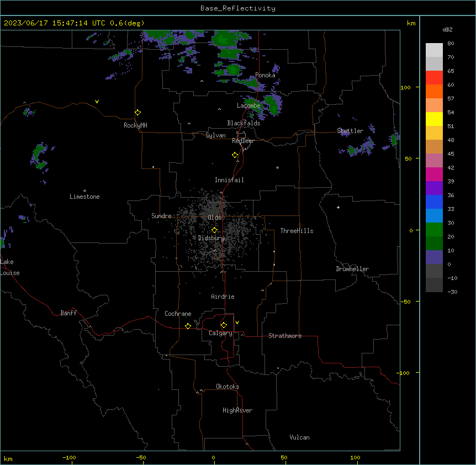Click the yellow marker south of RedDeer
The image size is (476, 465).
[x=235, y=155]
